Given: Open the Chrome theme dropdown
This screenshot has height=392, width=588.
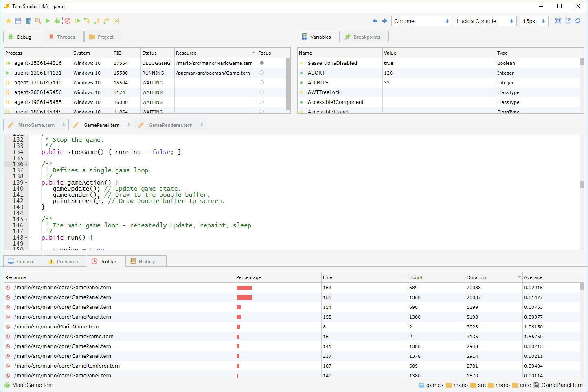Looking at the screenshot, I should click(422, 21).
